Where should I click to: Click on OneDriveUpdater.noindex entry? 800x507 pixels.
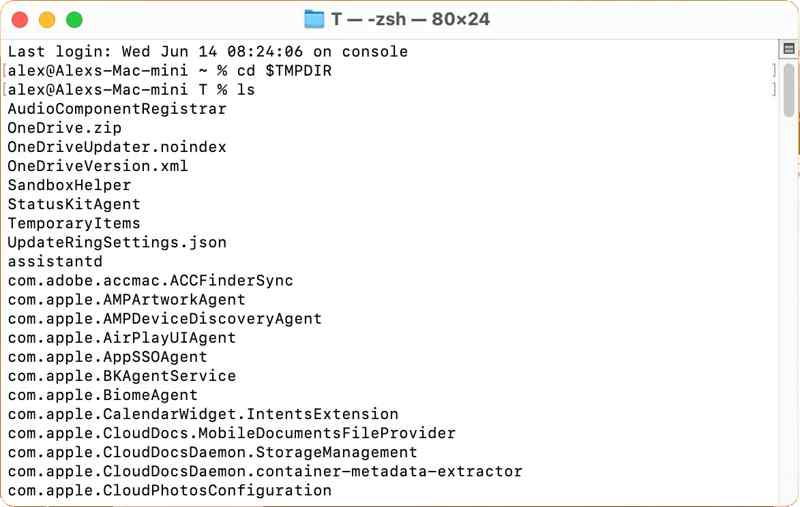(x=117, y=147)
